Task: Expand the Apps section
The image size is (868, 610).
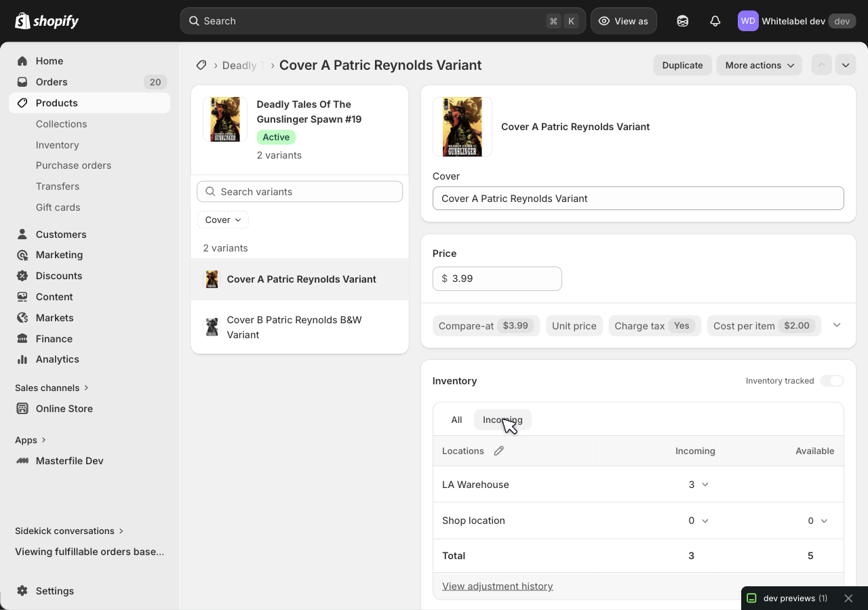Action: 31,440
